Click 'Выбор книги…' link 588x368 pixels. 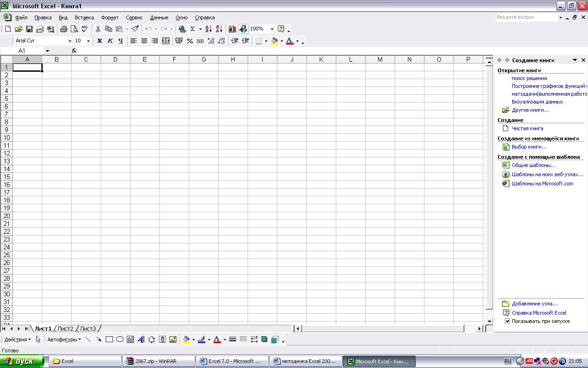click(529, 147)
